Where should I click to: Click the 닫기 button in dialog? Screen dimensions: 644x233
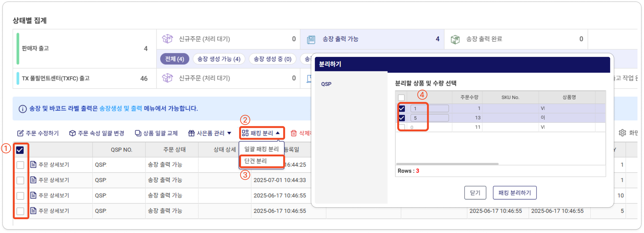[x=475, y=193]
